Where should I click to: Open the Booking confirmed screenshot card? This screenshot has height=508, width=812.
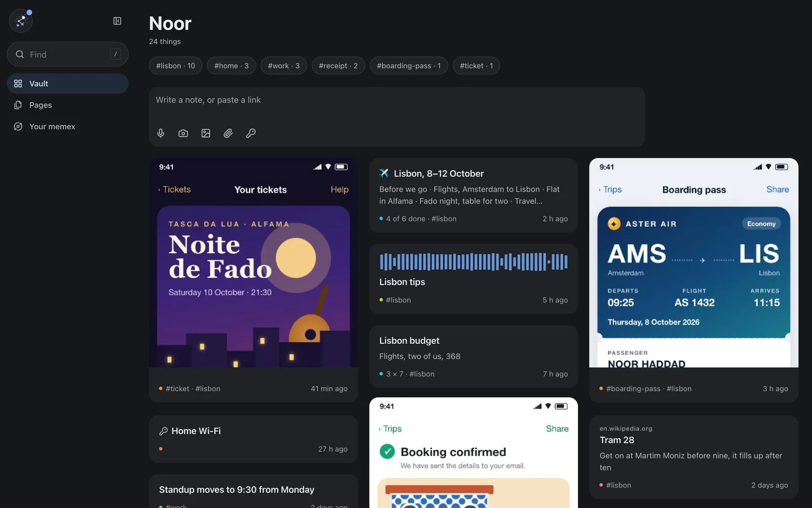pos(474,453)
